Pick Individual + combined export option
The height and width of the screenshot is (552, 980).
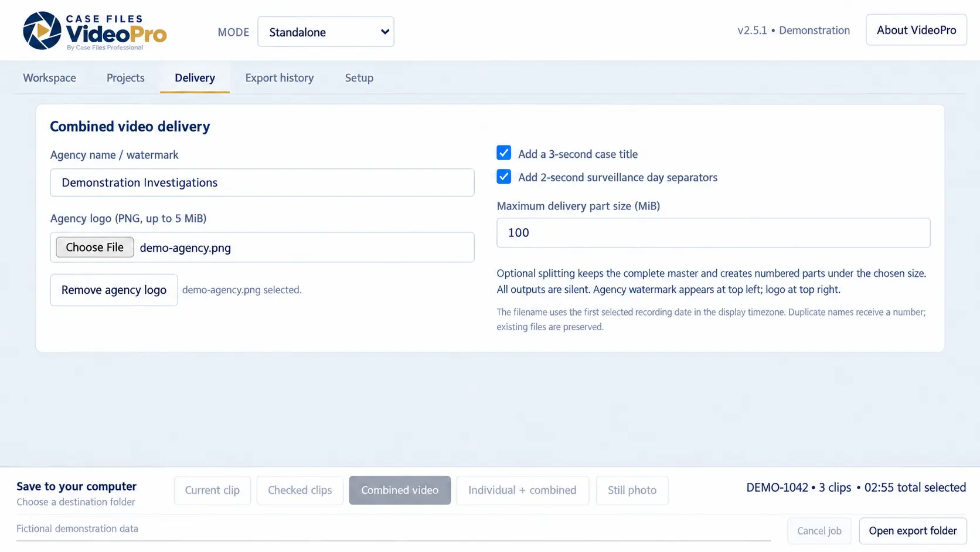pos(522,490)
